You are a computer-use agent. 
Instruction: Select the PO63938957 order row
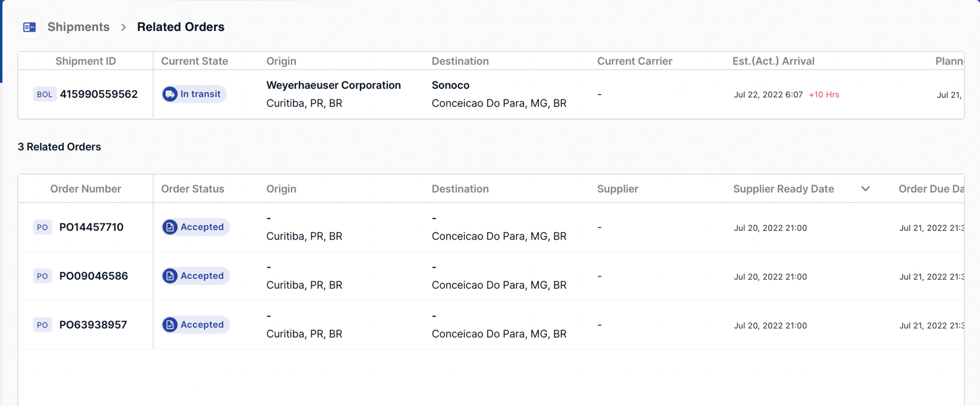(x=491, y=324)
